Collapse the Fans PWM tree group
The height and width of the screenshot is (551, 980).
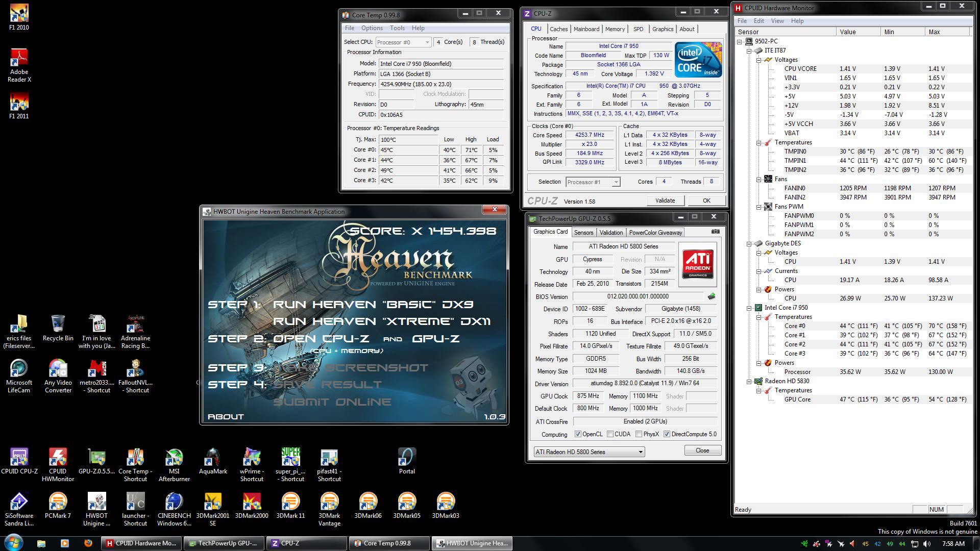tap(759, 207)
